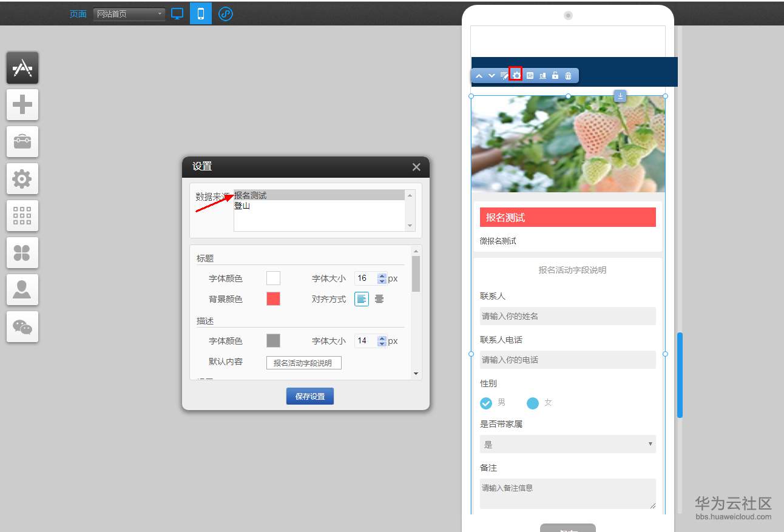Viewport: 784px width, 532px height.
Task: Open the four-leaf clover sidebar icon
Action: 22,253
